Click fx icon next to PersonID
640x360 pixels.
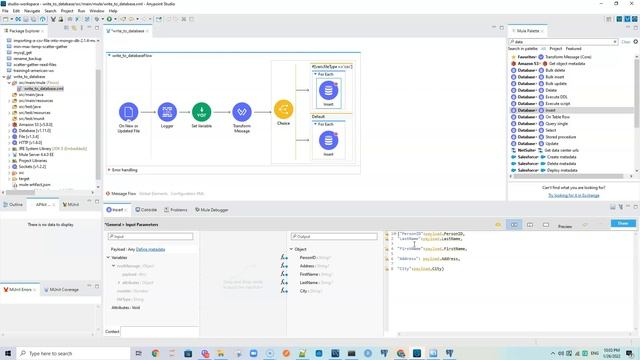(284, 258)
